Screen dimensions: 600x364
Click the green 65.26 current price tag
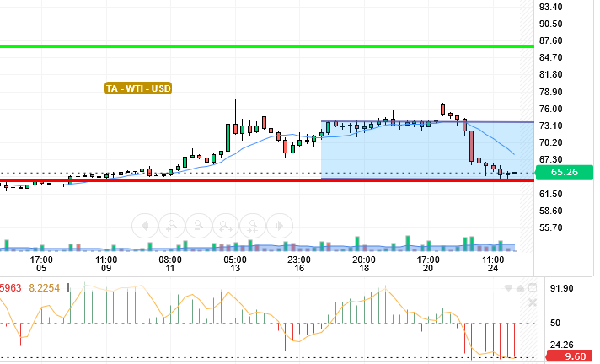tap(565, 172)
